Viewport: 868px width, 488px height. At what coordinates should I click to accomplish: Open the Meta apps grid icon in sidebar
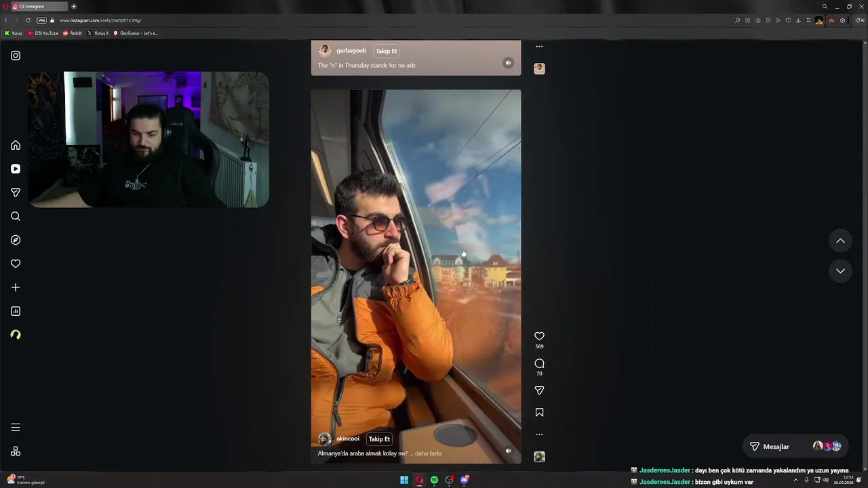coord(16,451)
